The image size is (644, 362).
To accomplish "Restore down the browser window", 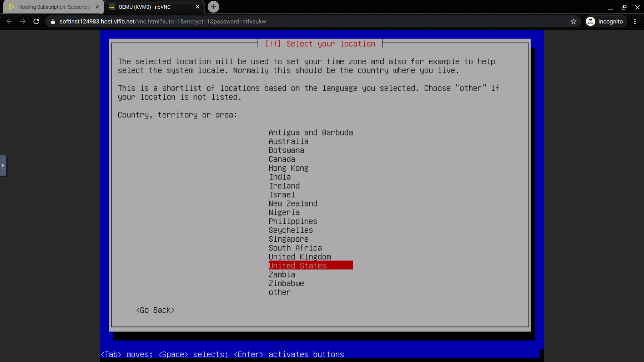I will point(624,7).
